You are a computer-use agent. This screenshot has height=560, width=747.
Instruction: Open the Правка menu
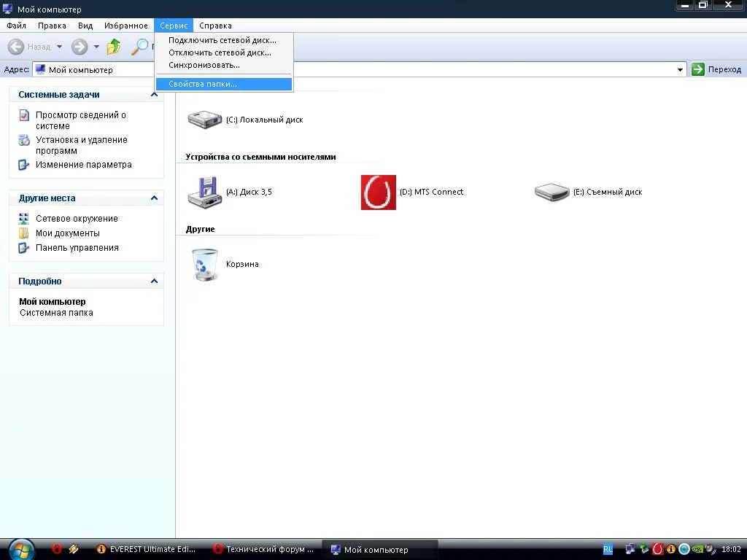click(x=52, y=26)
